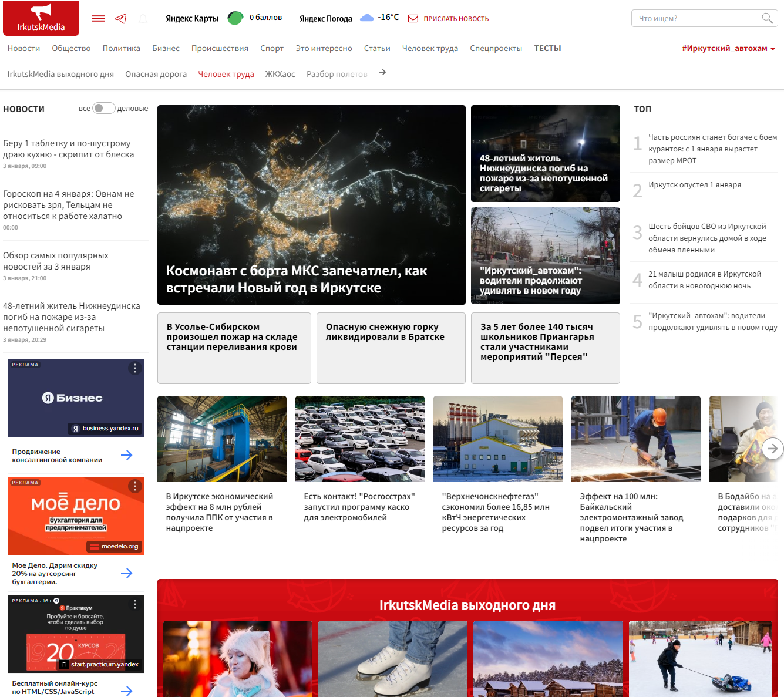The image size is (784, 697).
Task: Select the ЖКХаос subsection
Action: coord(280,74)
